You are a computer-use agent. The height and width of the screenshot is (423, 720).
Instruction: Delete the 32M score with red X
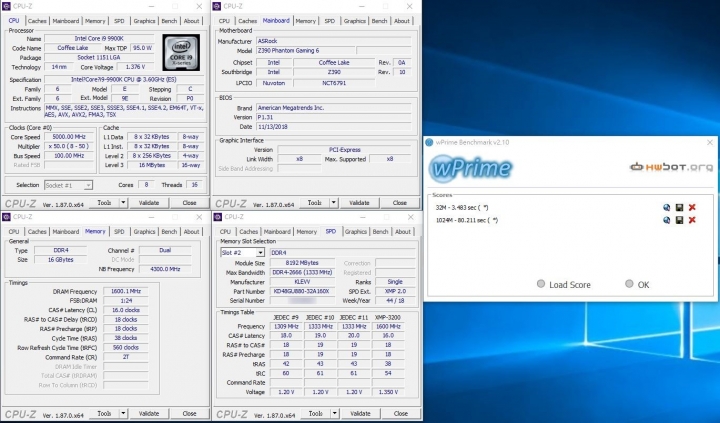pos(692,208)
